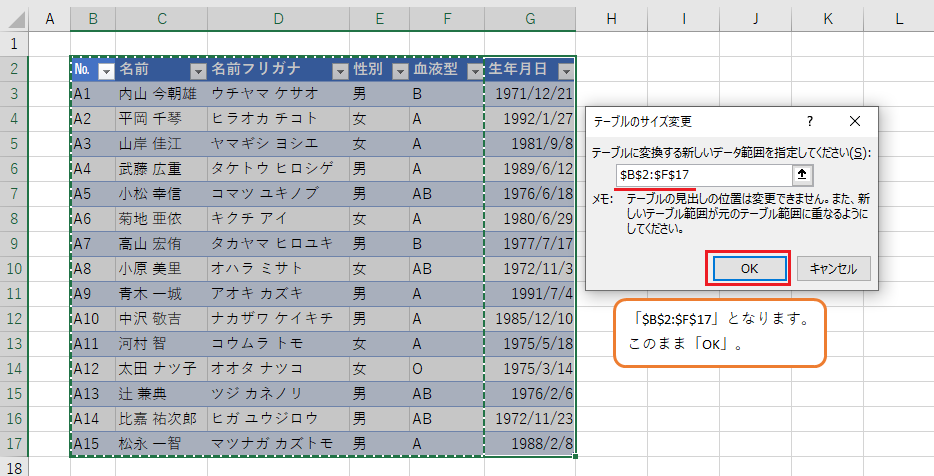Screen dimensions: 934x476
Task: Open the 名前 column filter dropdown
Action: 198,71
